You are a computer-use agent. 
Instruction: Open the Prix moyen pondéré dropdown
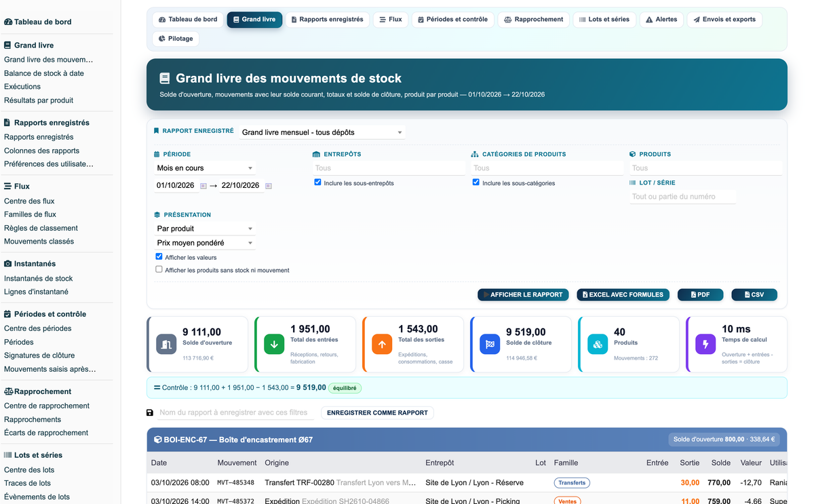(205, 243)
